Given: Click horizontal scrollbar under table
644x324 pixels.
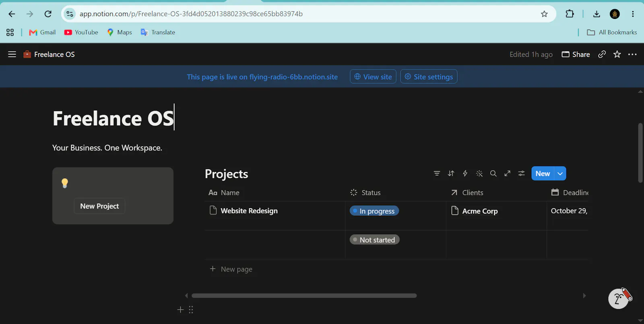Looking at the screenshot, I should pyautogui.click(x=304, y=295).
